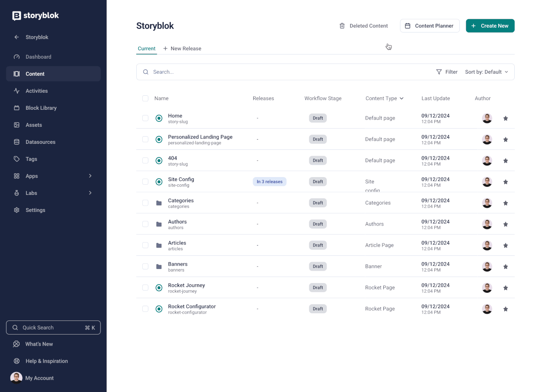Star the Personalized Landing Page entry
The width and height of the screenshot is (545, 392).
(505, 139)
